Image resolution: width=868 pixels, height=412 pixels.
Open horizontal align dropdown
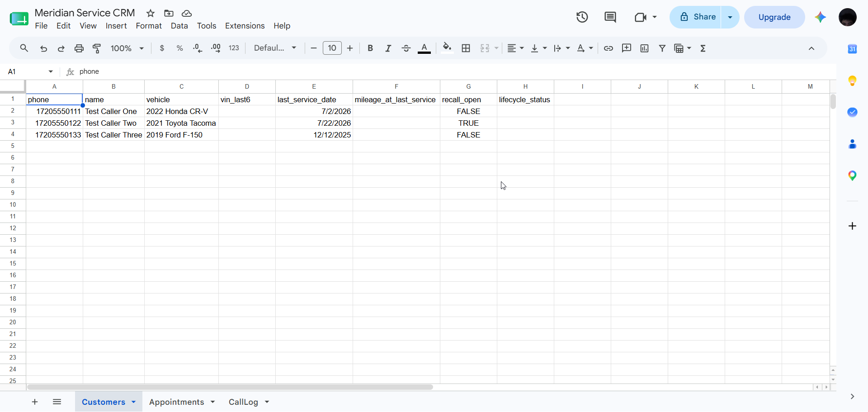515,48
